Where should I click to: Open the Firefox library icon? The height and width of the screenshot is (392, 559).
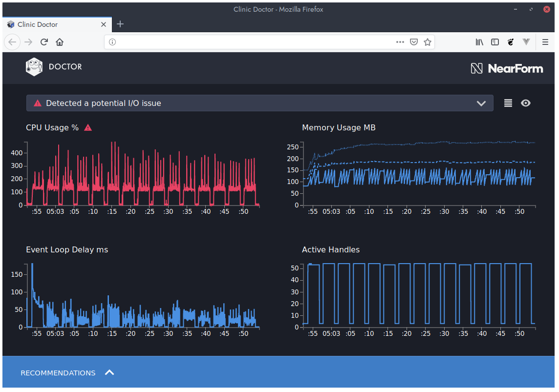pyautogui.click(x=479, y=42)
